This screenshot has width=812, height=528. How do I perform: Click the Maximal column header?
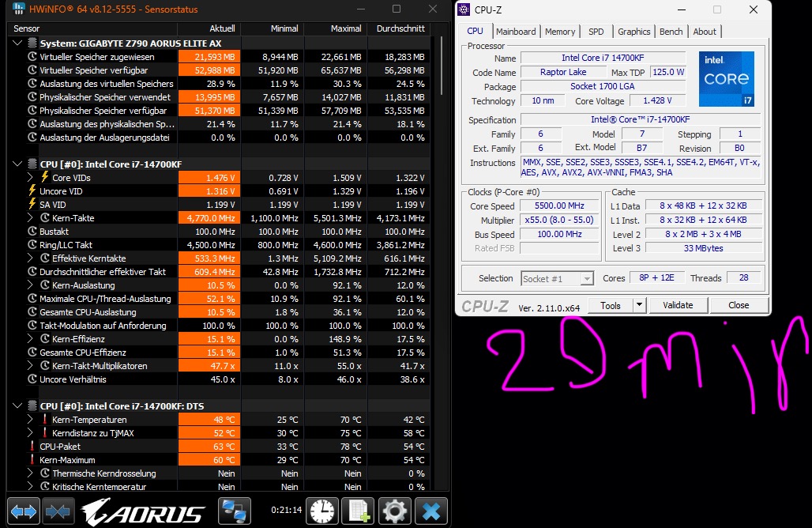pos(336,28)
